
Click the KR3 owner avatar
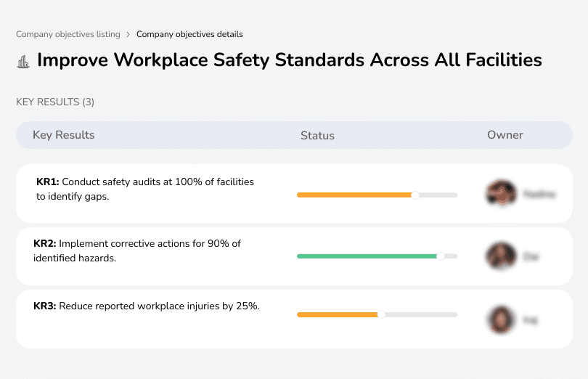[x=502, y=319]
